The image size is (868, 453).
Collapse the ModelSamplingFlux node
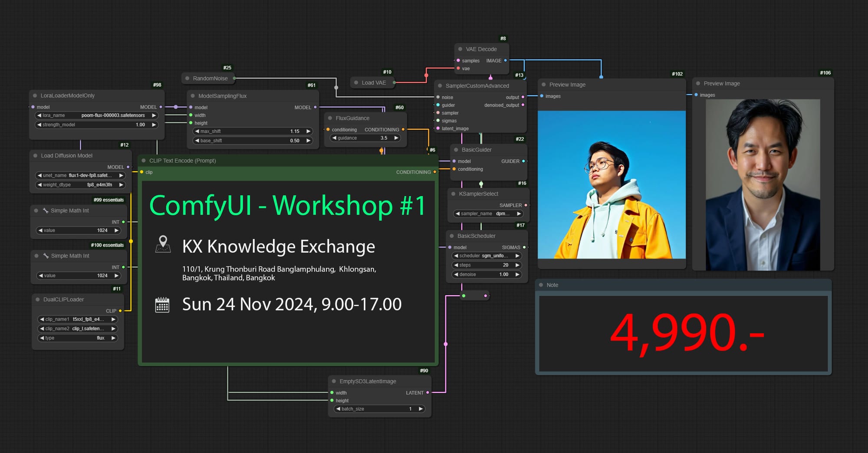[193, 96]
